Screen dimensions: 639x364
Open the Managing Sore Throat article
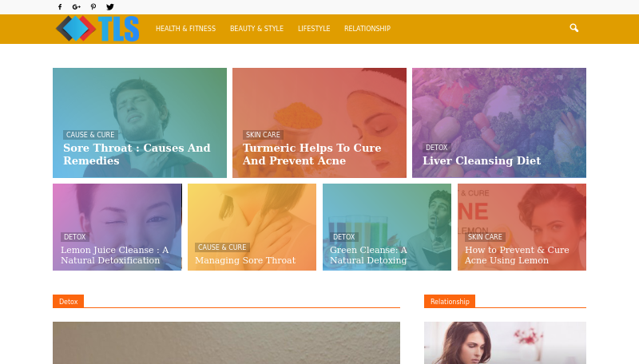tap(245, 260)
